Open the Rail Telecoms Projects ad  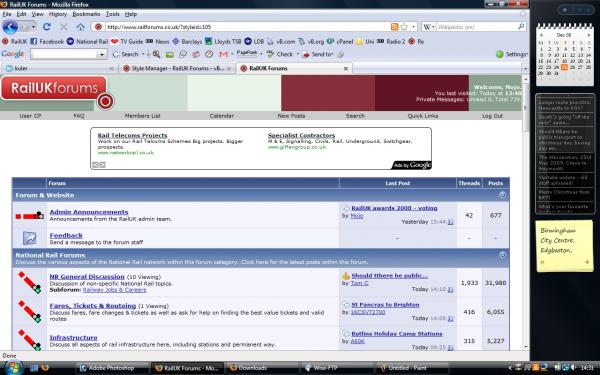click(x=132, y=135)
